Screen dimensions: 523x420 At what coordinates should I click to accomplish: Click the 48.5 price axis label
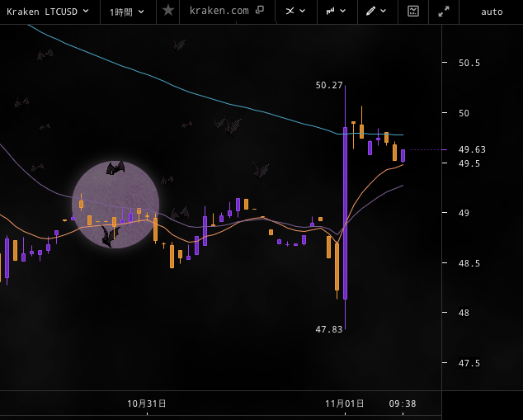469,263
